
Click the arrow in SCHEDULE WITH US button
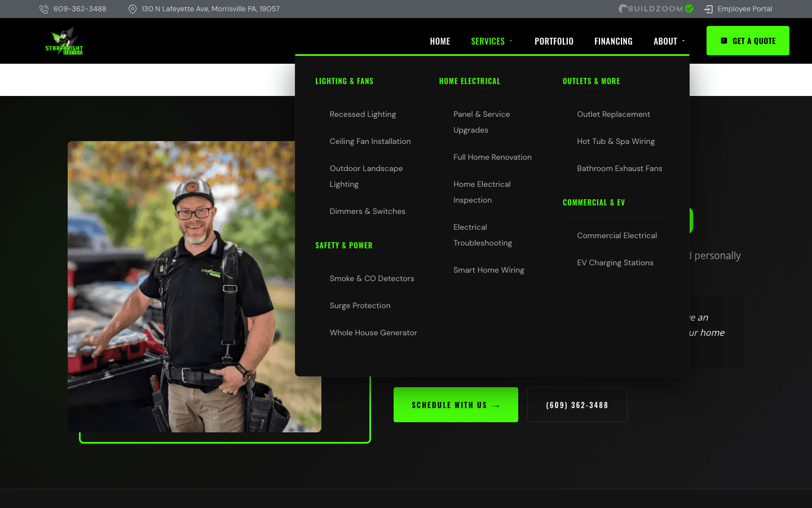pos(496,405)
